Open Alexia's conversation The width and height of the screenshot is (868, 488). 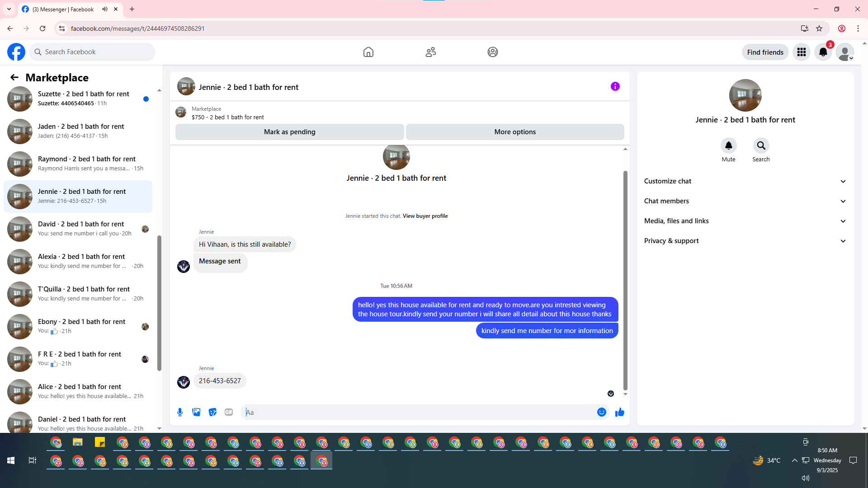[78, 262]
